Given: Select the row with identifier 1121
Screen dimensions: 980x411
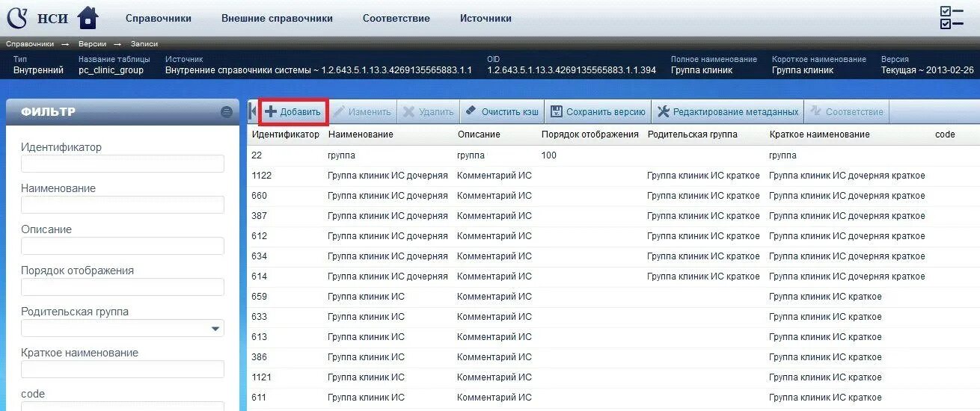Looking at the screenshot, I should point(613,377).
